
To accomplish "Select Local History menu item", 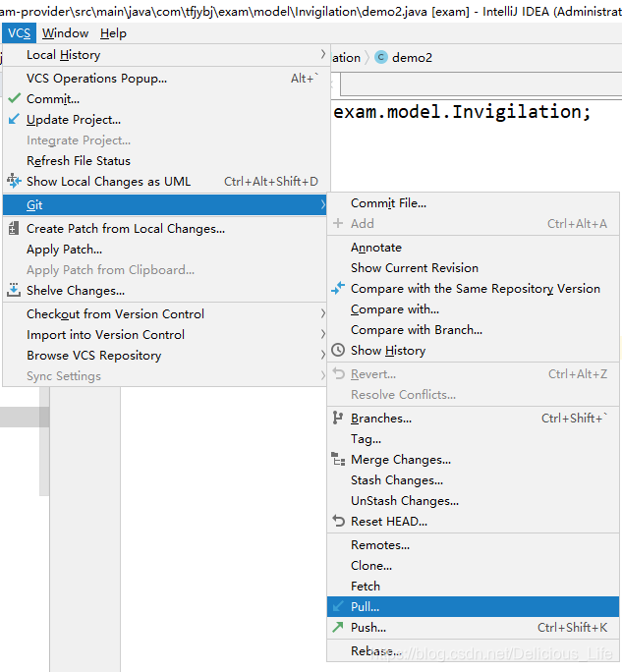I will 166,54.
